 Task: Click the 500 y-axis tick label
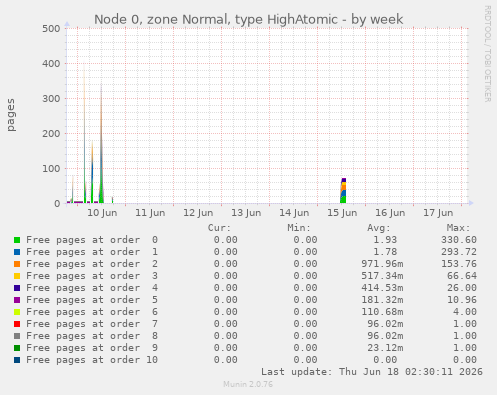click(51, 28)
